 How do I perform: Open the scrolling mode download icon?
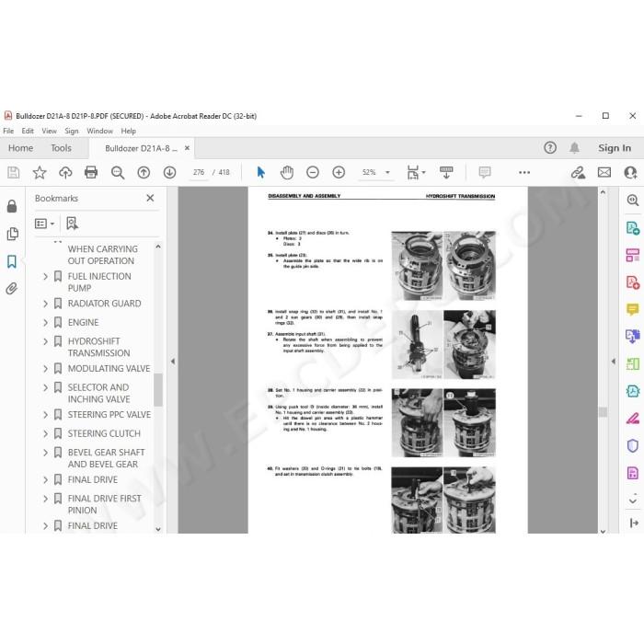point(446,172)
